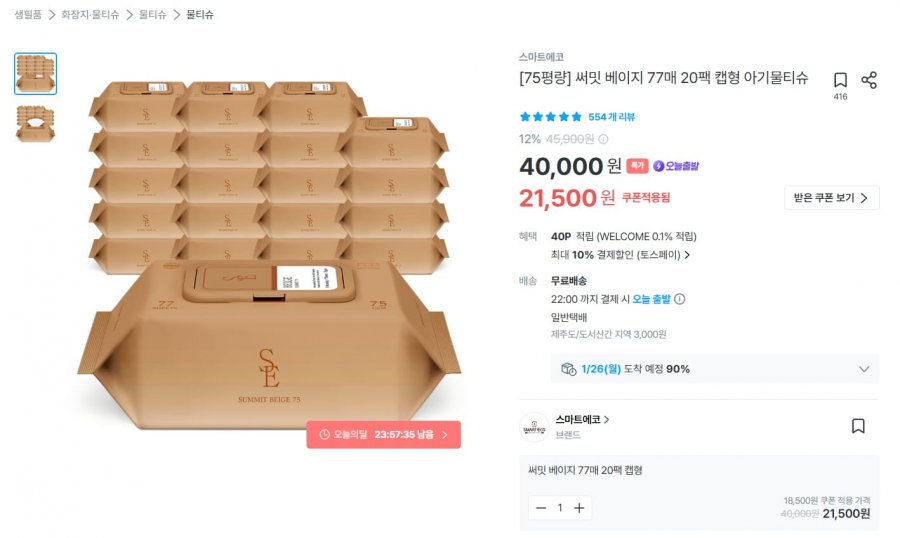Open the 물티슈 parent breadcrumb
The width and height of the screenshot is (900, 538).
click(152, 15)
